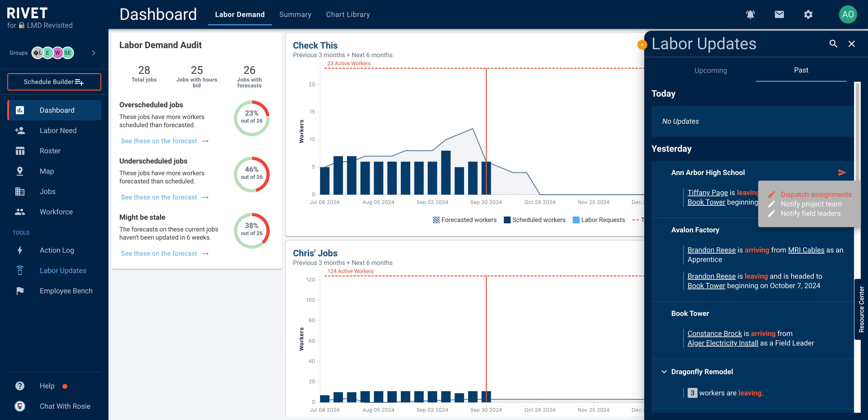
Task: Click the Book Tower section heading
Action: click(690, 313)
